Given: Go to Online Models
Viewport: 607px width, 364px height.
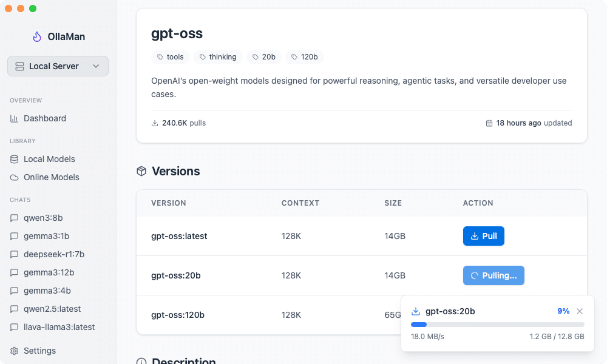Looking at the screenshot, I should pos(51,177).
